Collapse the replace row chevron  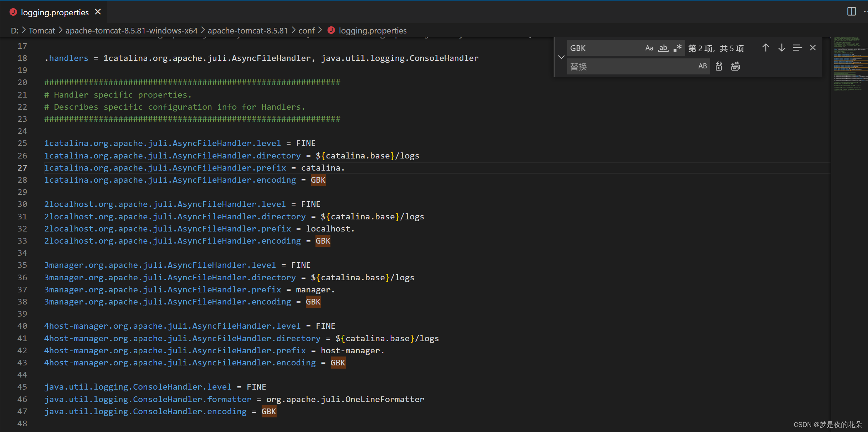click(x=561, y=57)
